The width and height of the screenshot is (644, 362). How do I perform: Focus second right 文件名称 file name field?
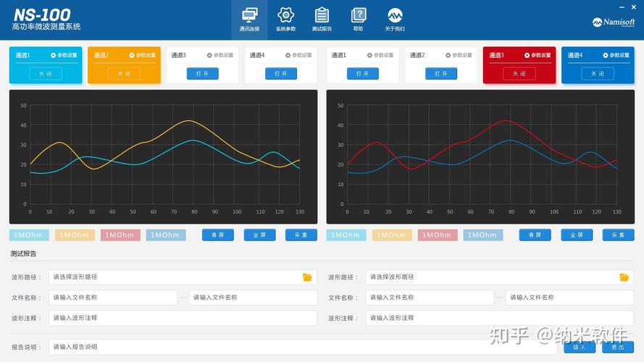pyautogui.click(x=569, y=298)
